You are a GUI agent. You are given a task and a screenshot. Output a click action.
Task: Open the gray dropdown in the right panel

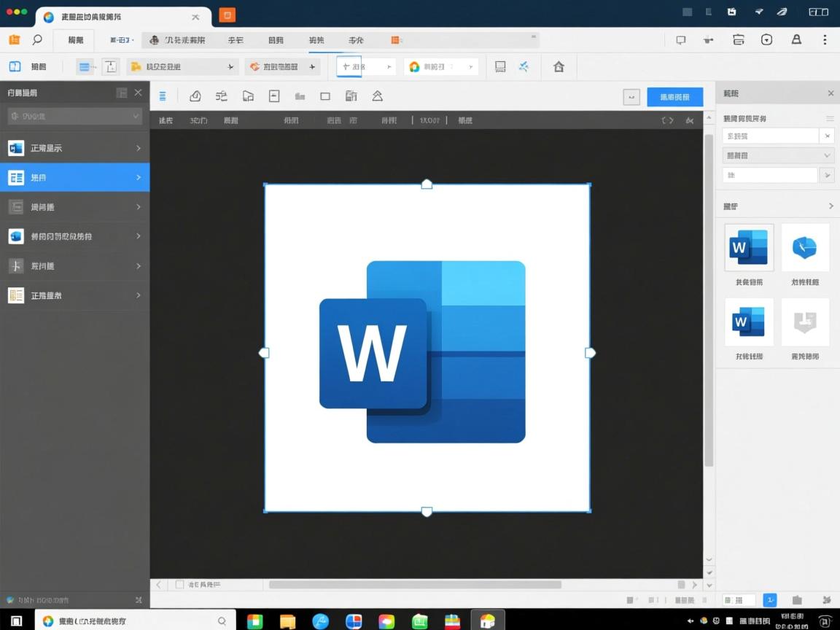click(x=777, y=155)
